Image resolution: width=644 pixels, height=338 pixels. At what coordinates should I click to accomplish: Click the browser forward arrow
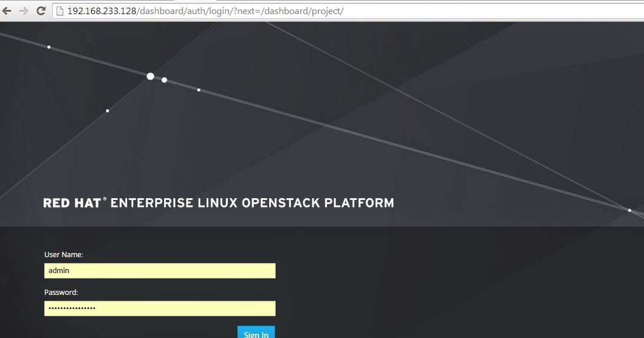click(24, 11)
